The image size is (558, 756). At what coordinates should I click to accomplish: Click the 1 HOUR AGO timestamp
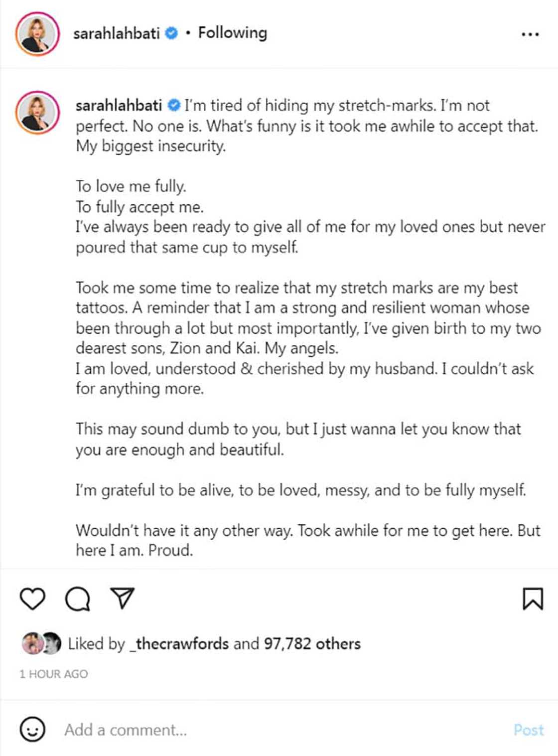click(x=54, y=674)
